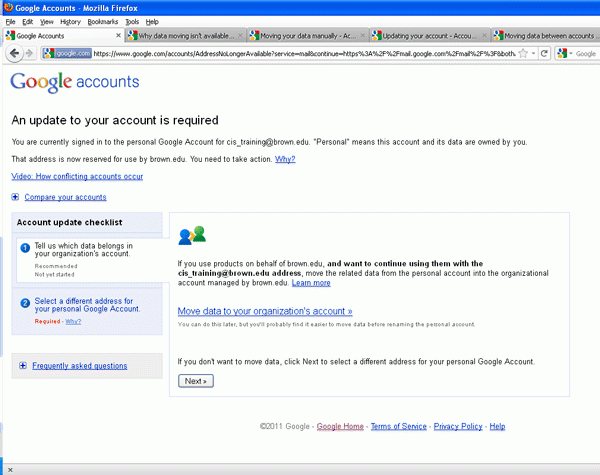Click the browser Forward arrow button
The height and width of the screenshot is (475, 600).
[x=30, y=53]
